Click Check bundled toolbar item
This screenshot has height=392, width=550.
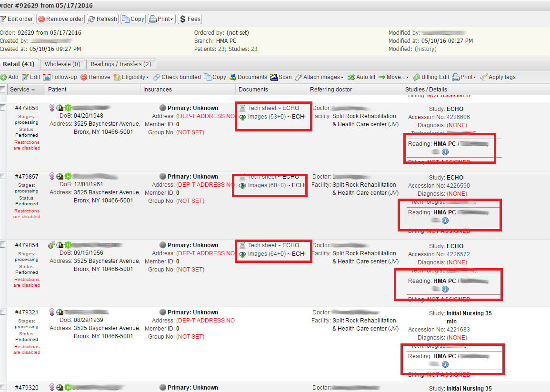[177, 77]
